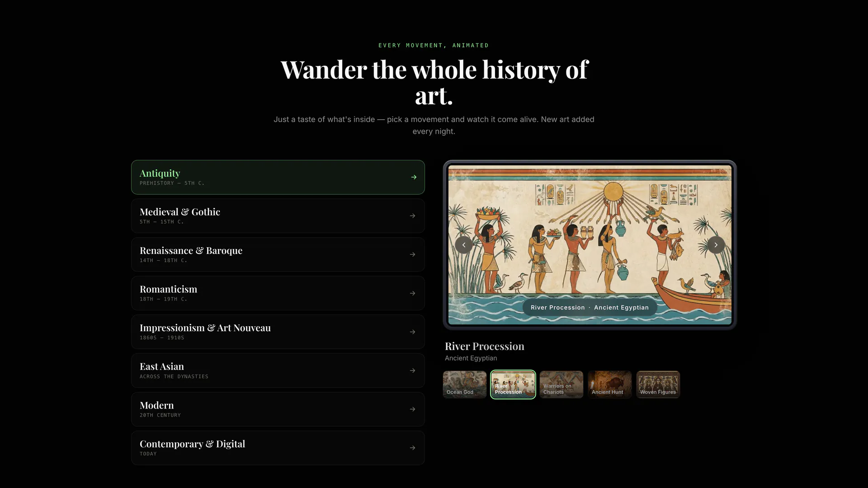Click the '20TH CENTURY' label

tap(160, 415)
